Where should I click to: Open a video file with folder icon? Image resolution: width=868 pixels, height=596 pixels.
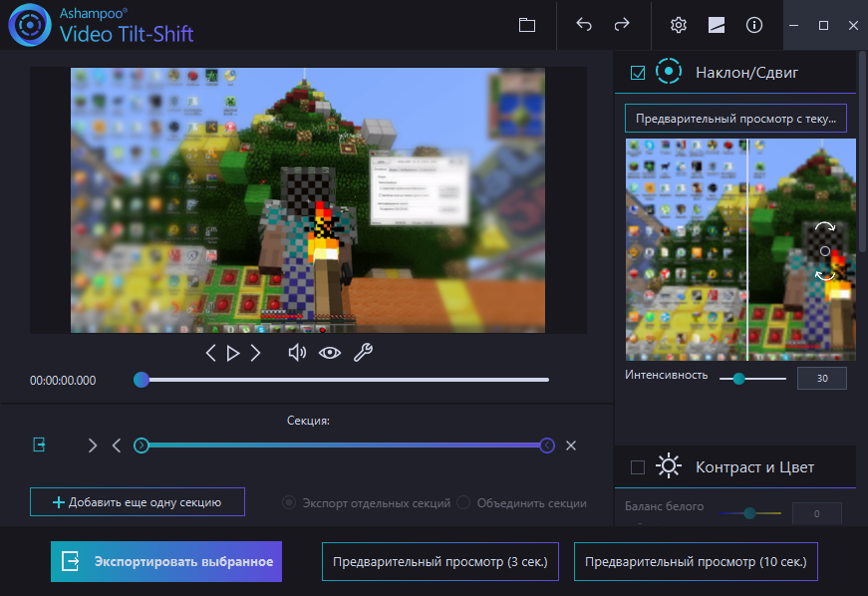[526, 25]
